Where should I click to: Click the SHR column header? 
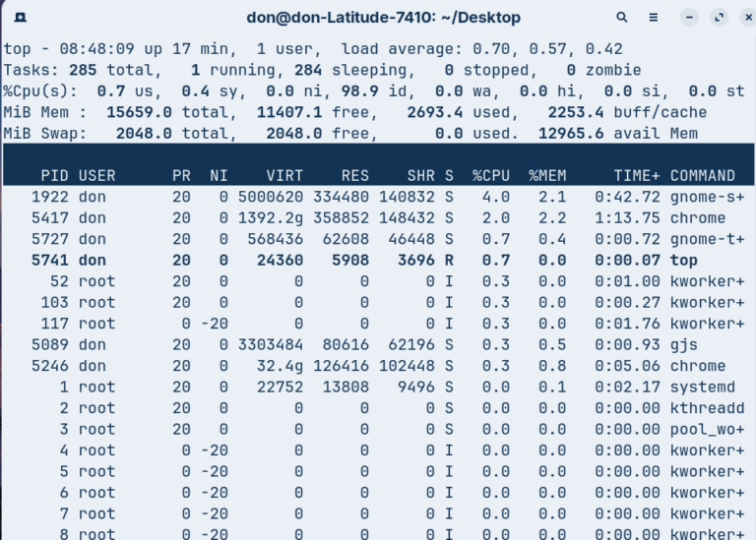[421, 175]
